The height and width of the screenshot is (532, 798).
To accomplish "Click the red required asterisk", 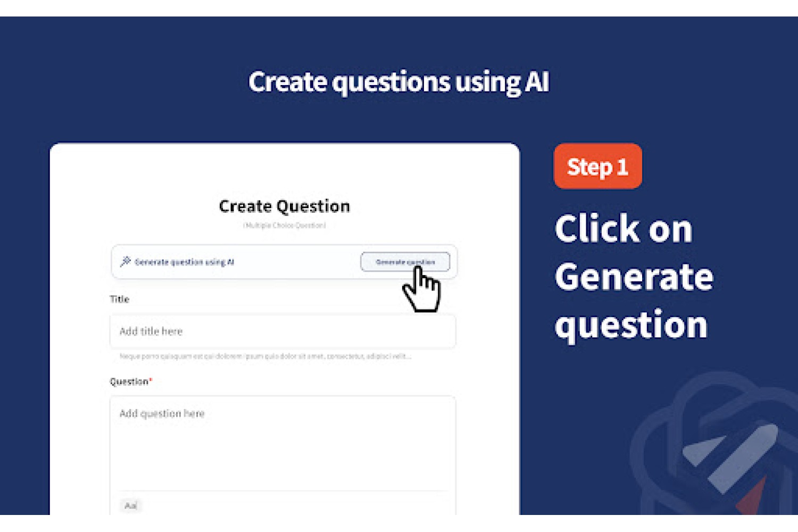I will pos(151,380).
